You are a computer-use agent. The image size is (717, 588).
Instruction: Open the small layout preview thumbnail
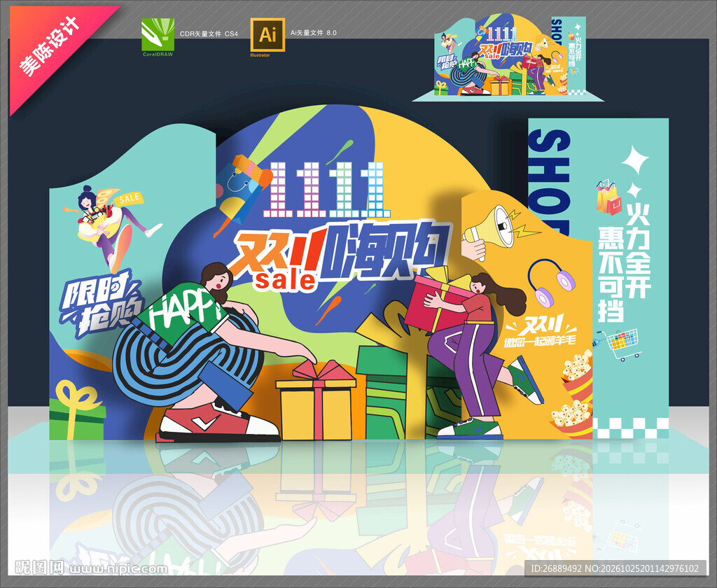(x=508, y=57)
